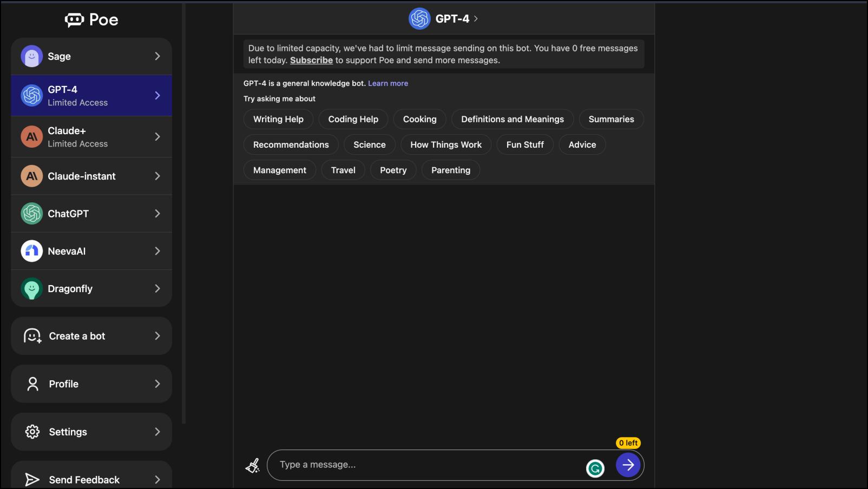Send message with the arrow button
This screenshot has width=868, height=489.
628,465
